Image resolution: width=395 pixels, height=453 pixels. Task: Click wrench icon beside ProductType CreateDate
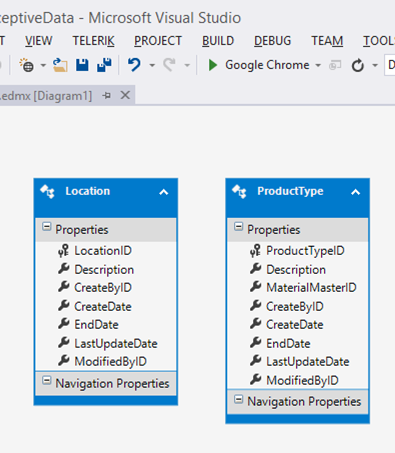tap(256, 324)
